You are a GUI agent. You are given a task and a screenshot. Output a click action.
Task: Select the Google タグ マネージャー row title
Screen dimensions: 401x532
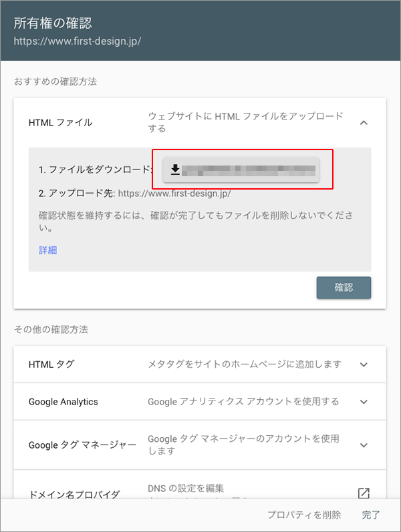pyautogui.click(x=82, y=445)
